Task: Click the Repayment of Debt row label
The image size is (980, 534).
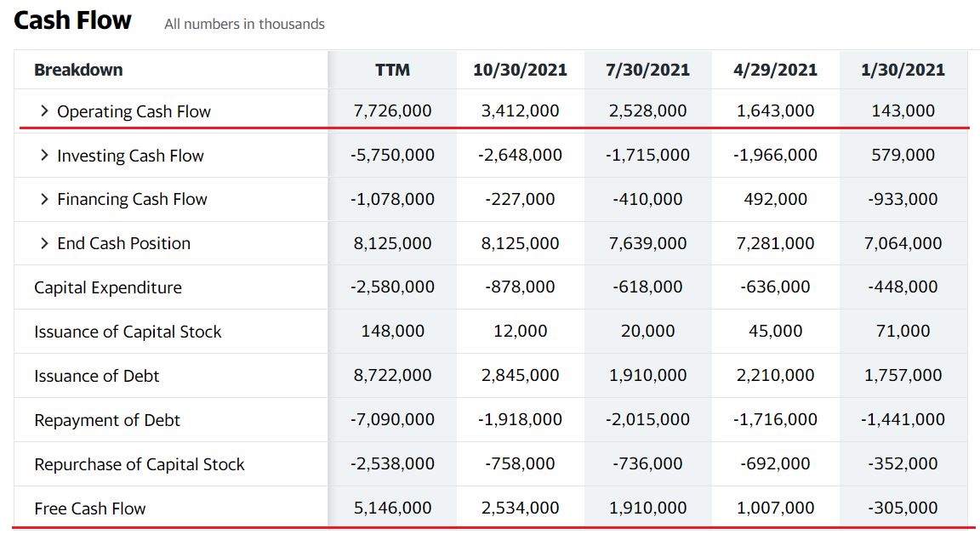Action: (107, 420)
